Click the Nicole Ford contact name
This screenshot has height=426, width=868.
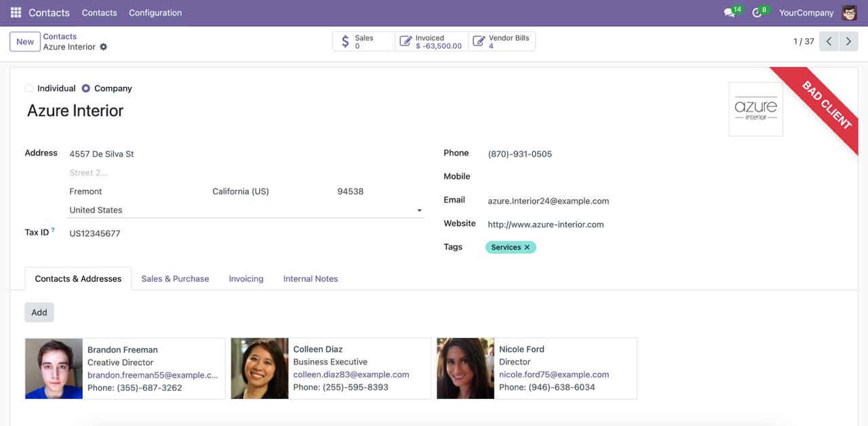click(x=521, y=349)
